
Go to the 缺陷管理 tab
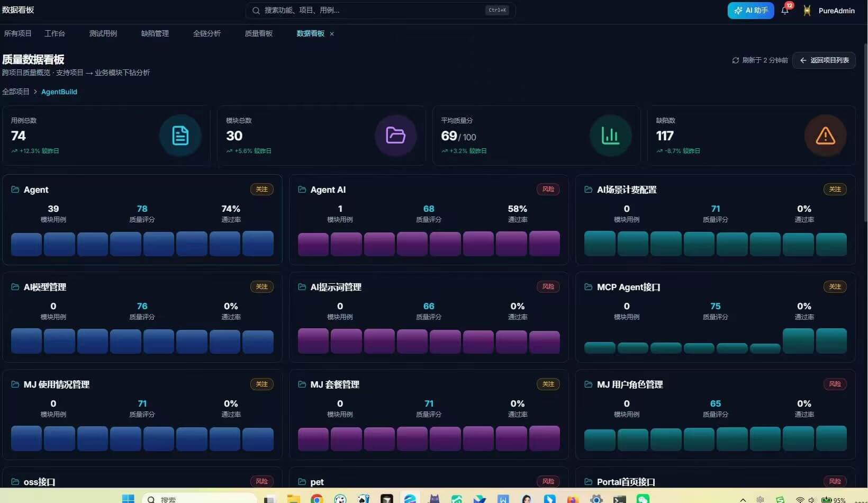[155, 33]
